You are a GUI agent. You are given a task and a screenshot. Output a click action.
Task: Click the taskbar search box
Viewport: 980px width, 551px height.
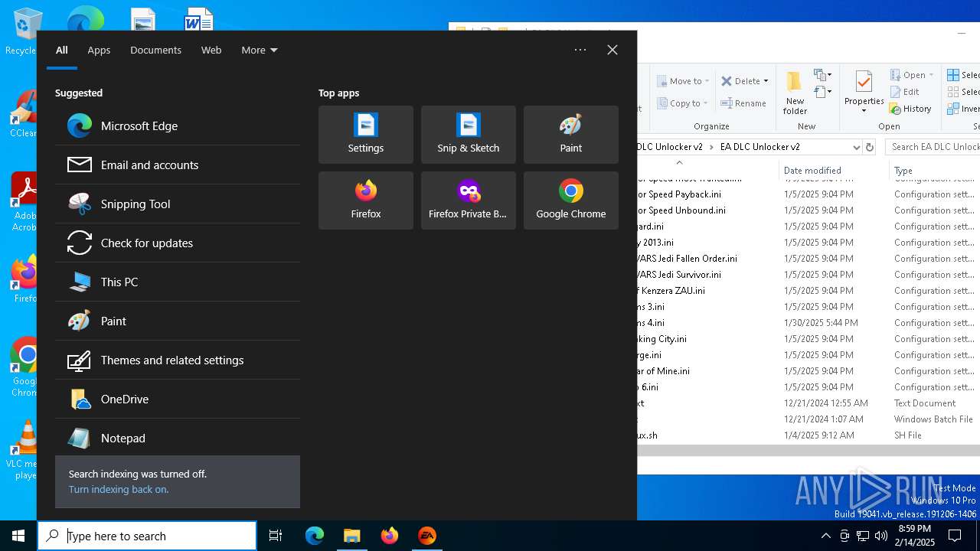point(147,536)
